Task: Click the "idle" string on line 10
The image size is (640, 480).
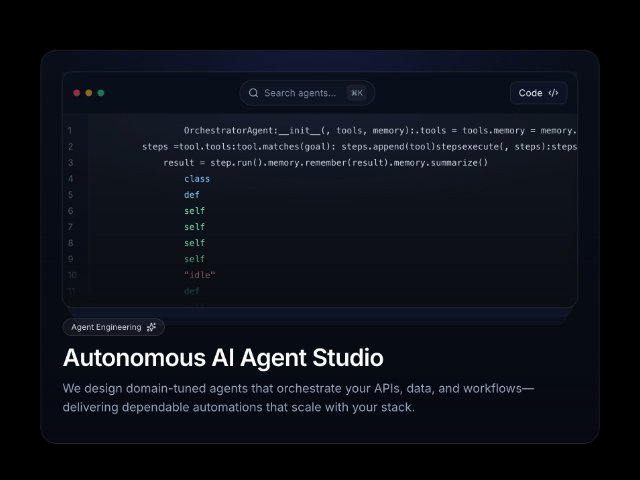Action: point(199,275)
